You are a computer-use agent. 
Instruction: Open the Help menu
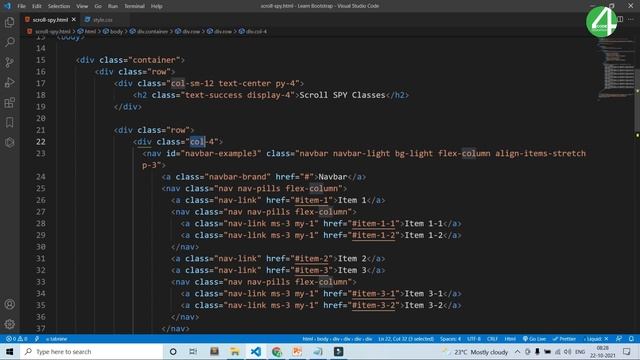click(x=156, y=6)
